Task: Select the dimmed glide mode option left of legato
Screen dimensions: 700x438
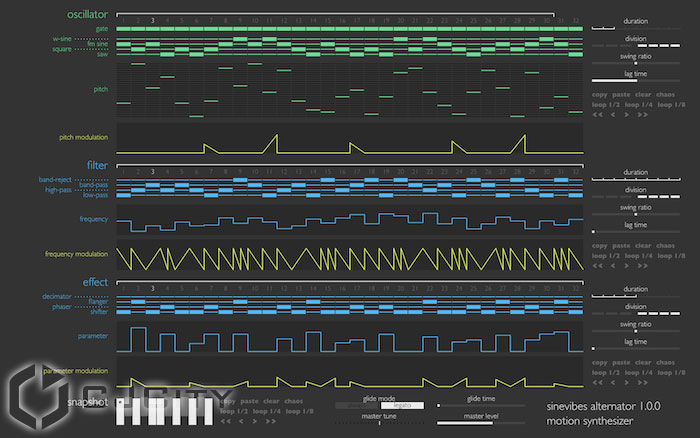Action: (x=358, y=405)
